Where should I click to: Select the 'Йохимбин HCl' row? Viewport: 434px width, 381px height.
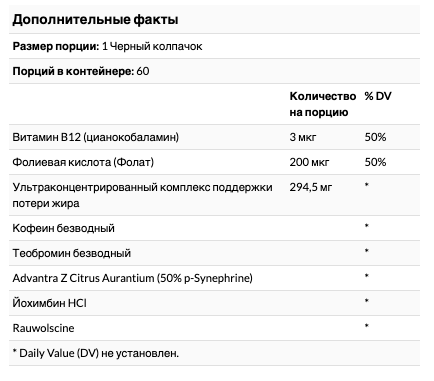[x=214, y=303]
